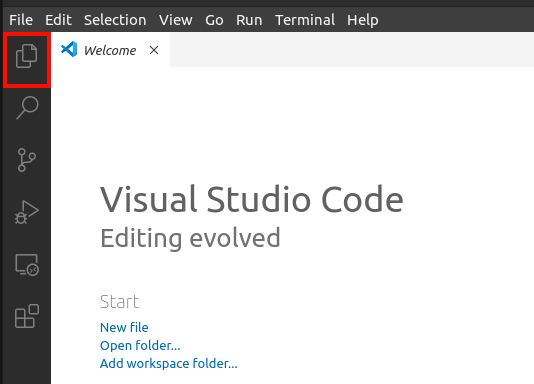Open the Source Control branch icon
This screenshot has width=534, height=384.
(27, 160)
